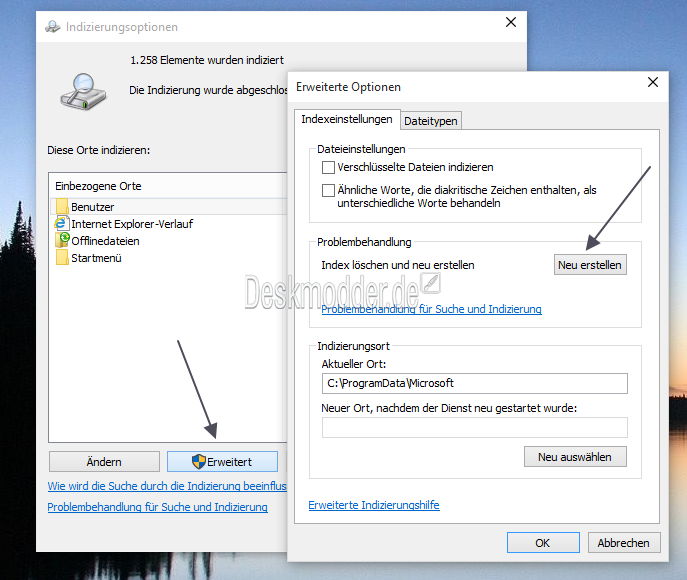Cancel with the Abbrechen button
This screenshot has width=687, height=580.
pos(623,543)
